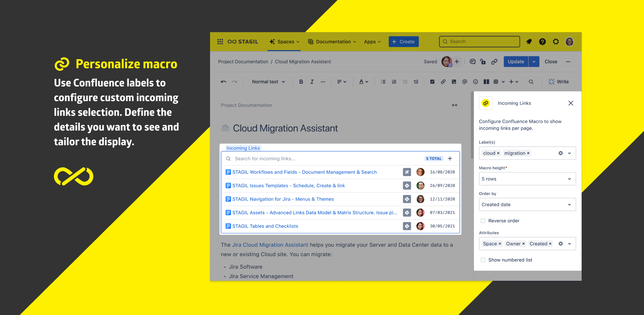
Task: Open the text color dropdown
Action: pyautogui.click(x=364, y=82)
